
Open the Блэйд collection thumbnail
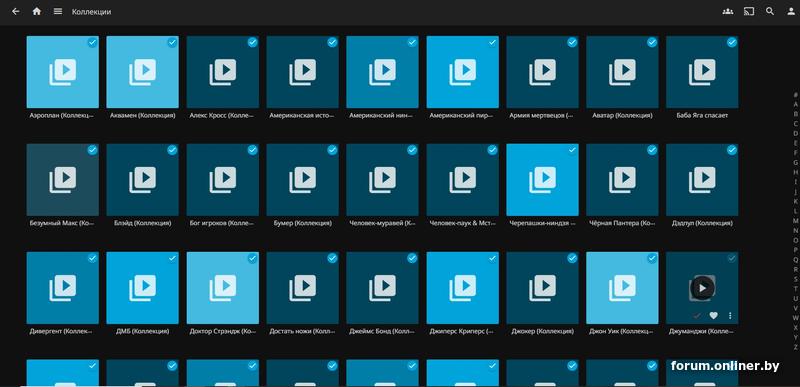(x=142, y=180)
